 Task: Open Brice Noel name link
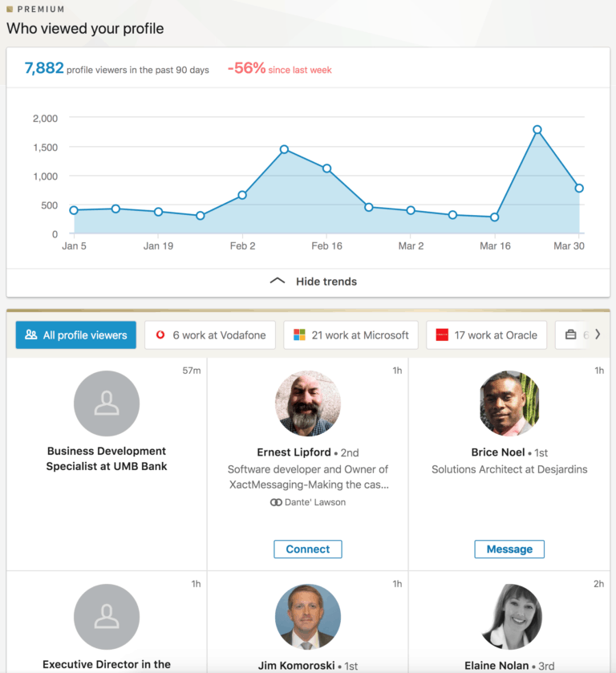pyautogui.click(x=498, y=452)
